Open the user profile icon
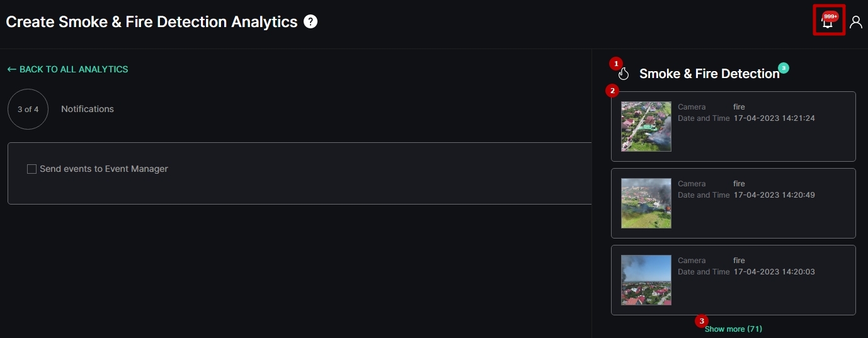868x338 pixels. point(855,22)
